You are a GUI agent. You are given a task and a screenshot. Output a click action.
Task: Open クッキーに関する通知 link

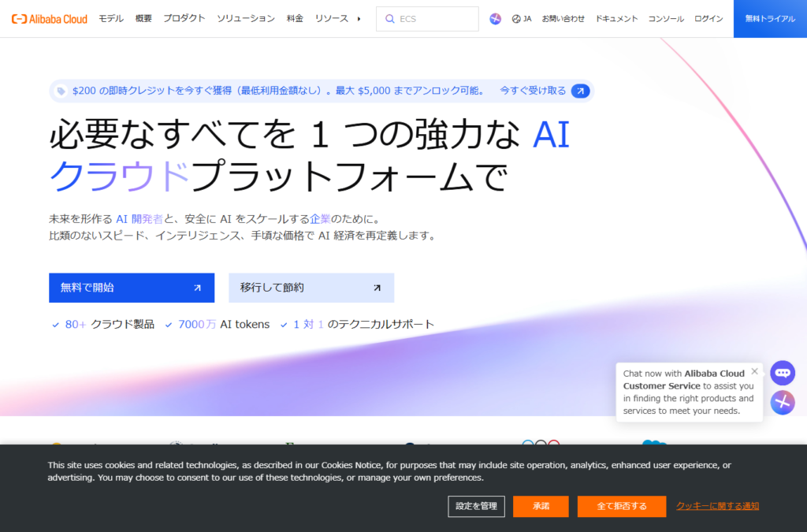[x=717, y=506]
